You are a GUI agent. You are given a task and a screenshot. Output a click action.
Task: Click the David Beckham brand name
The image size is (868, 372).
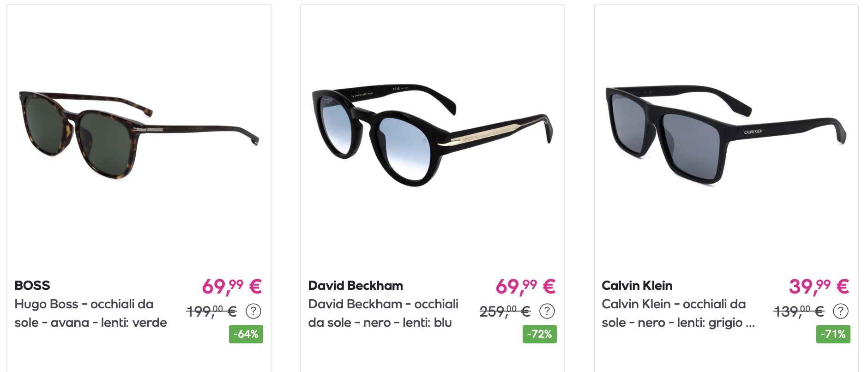(x=356, y=285)
